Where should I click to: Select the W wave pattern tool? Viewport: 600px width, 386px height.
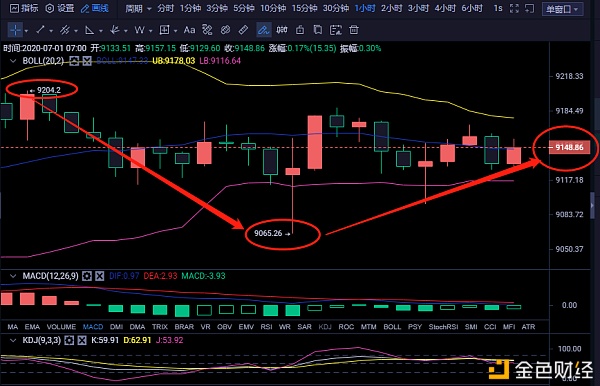coord(139,30)
